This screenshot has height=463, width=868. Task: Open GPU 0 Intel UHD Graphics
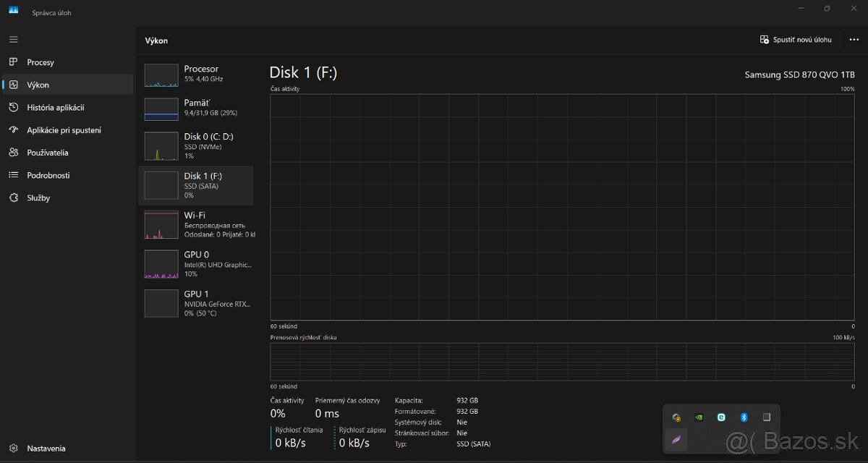click(196, 264)
